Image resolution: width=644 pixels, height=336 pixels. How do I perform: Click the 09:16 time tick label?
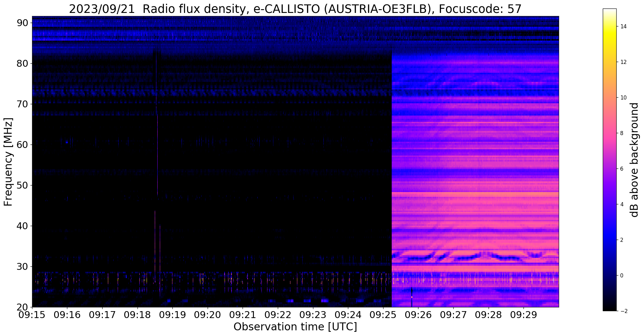click(x=67, y=315)
